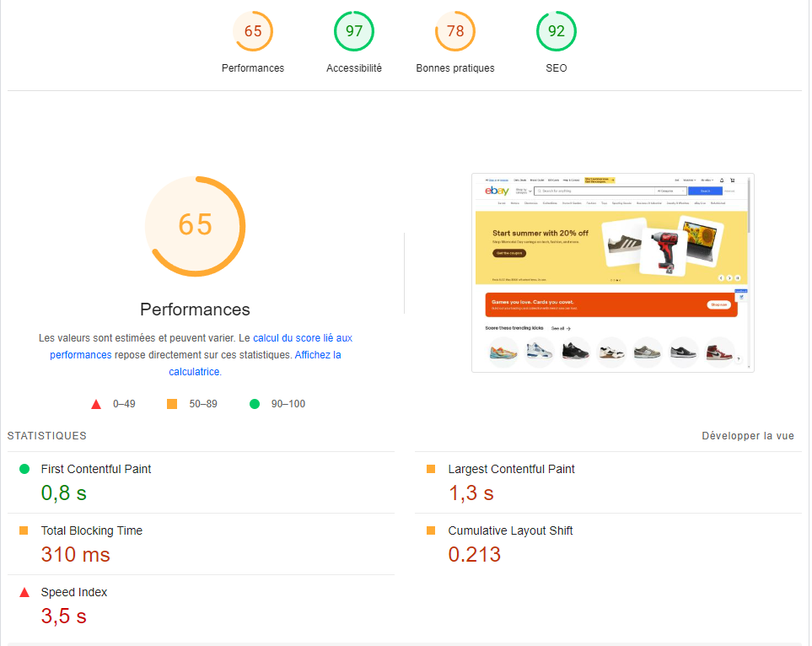Open the 'Affichez la calculatrice' link
Image resolution: width=812 pixels, height=646 pixels.
(318, 355)
